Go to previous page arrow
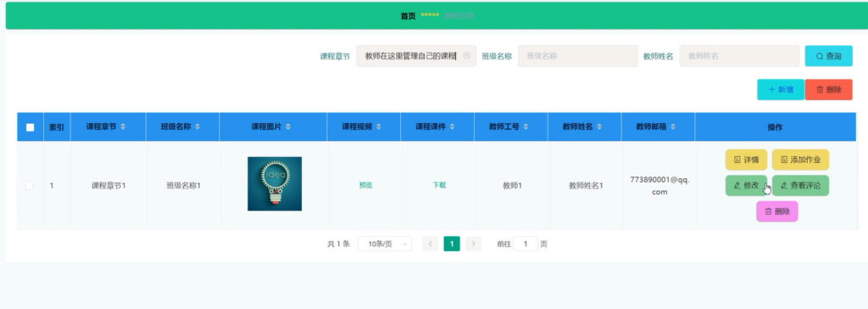The image size is (868, 309). pos(430,244)
